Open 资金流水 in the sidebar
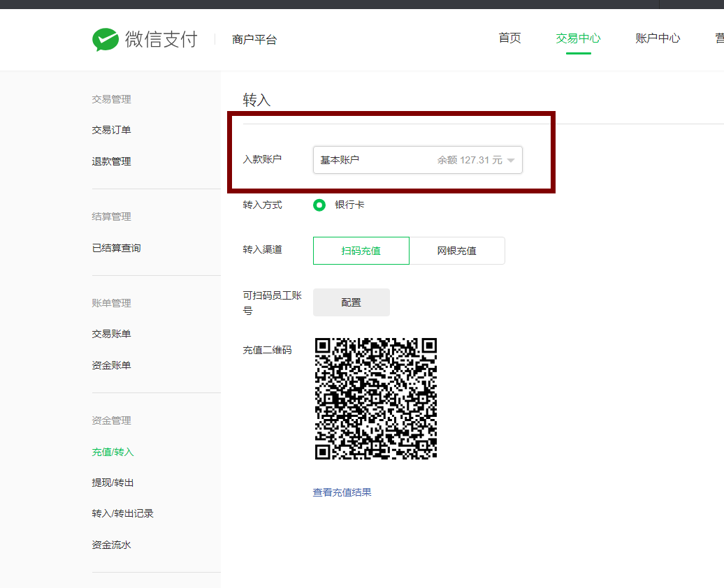This screenshot has height=588, width=724. point(111,545)
